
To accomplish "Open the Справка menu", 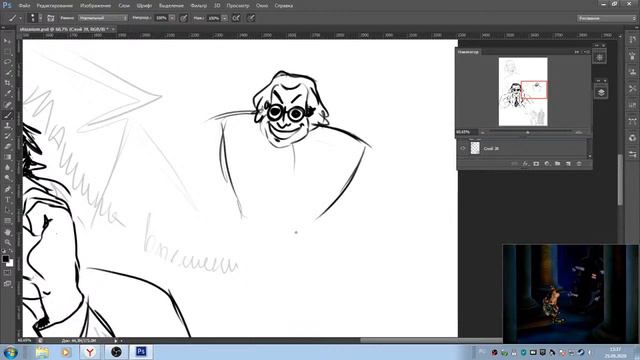I will (x=284, y=6).
